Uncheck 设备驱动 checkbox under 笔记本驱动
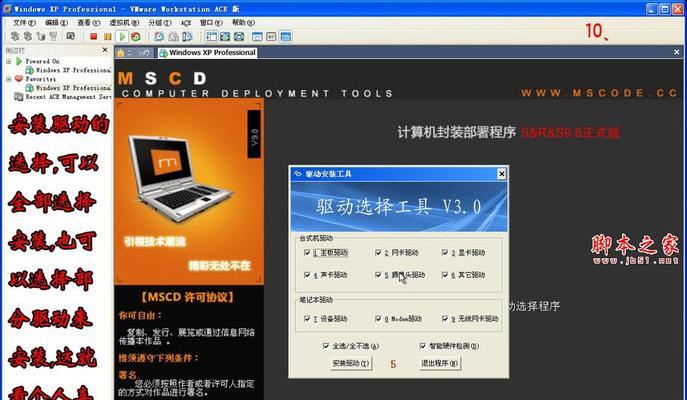The height and width of the screenshot is (400, 687). pyautogui.click(x=307, y=319)
